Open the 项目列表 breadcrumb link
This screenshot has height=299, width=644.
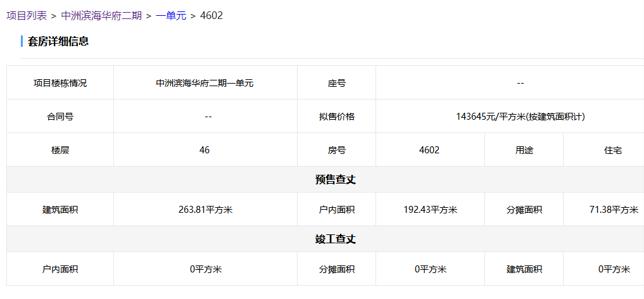(x=27, y=15)
